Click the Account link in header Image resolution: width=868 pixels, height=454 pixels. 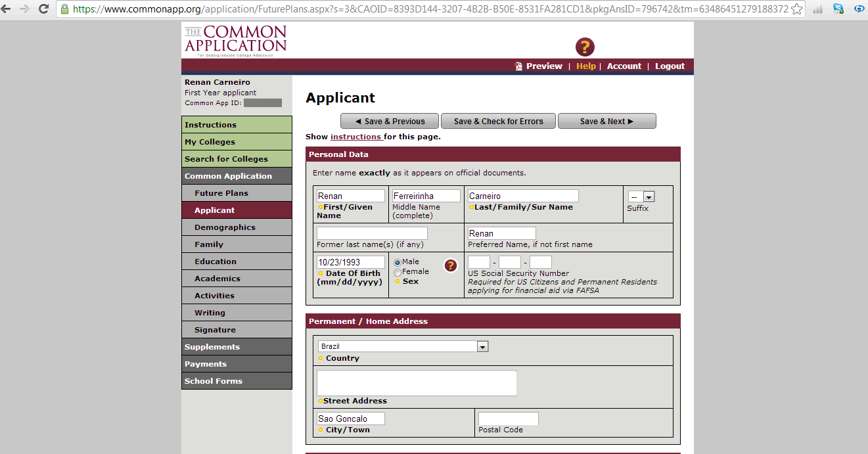click(x=624, y=66)
